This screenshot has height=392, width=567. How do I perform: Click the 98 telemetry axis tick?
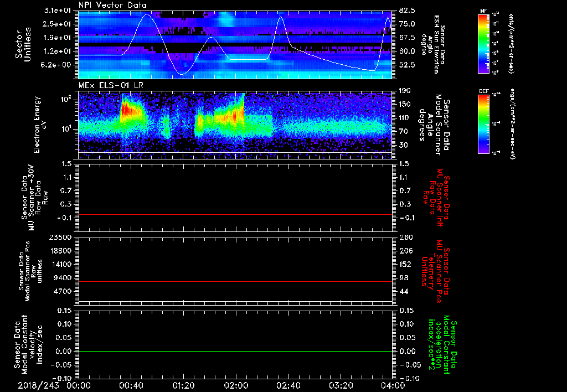click(404, 278)
